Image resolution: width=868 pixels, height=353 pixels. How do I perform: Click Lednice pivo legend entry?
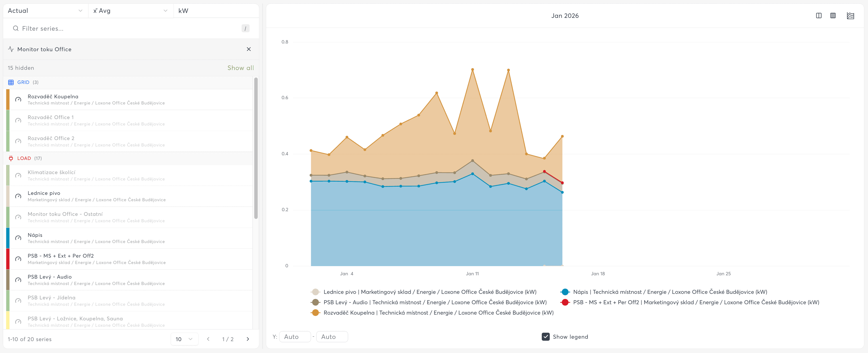(424, 292)
